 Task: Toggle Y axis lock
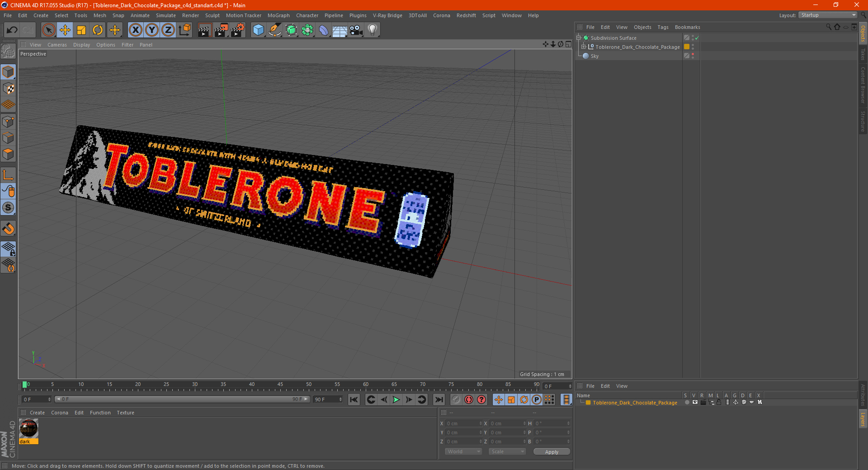click(152, 30)
